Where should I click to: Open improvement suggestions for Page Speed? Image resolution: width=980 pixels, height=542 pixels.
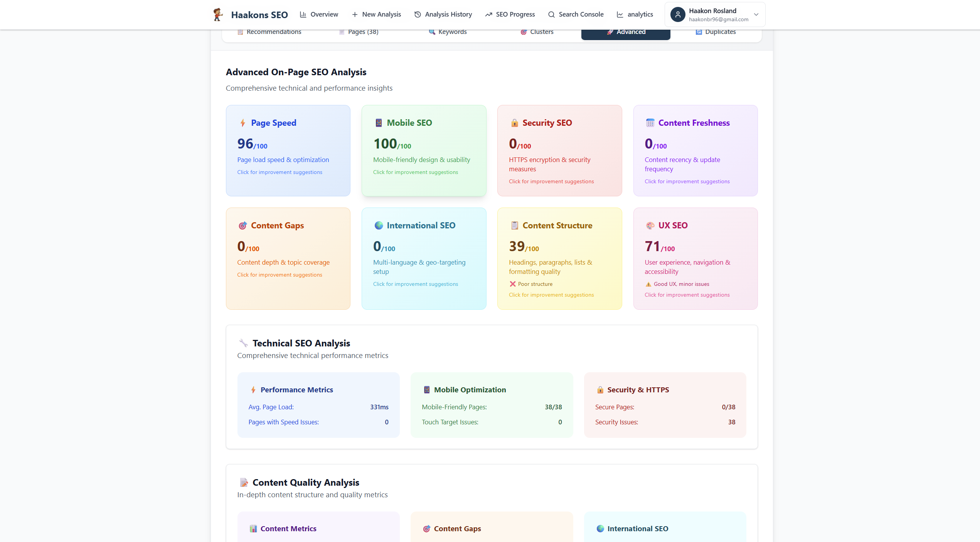coord(280,172)
